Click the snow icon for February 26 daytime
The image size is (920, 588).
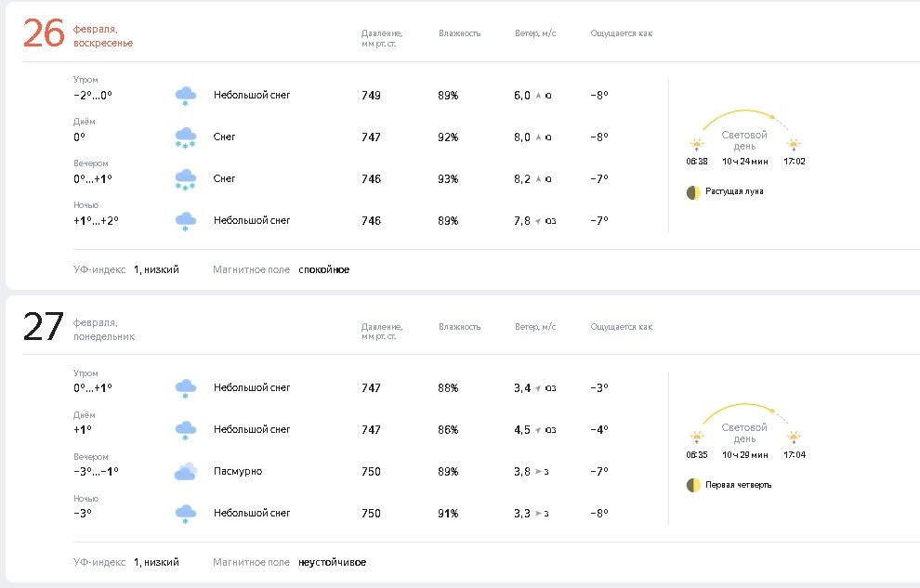pyautogui.click(x=186, y=137)
